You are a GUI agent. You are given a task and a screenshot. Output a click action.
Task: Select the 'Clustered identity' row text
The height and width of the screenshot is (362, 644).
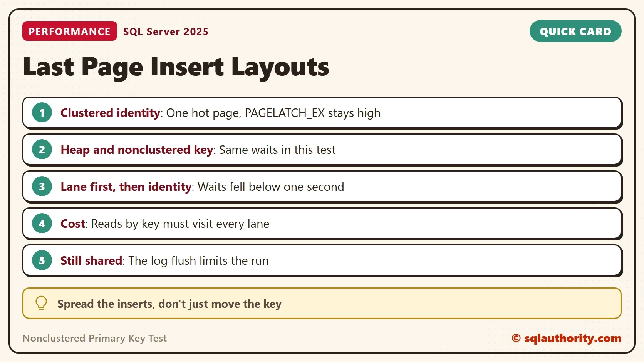pyautogui.click(x=110, y=113)
